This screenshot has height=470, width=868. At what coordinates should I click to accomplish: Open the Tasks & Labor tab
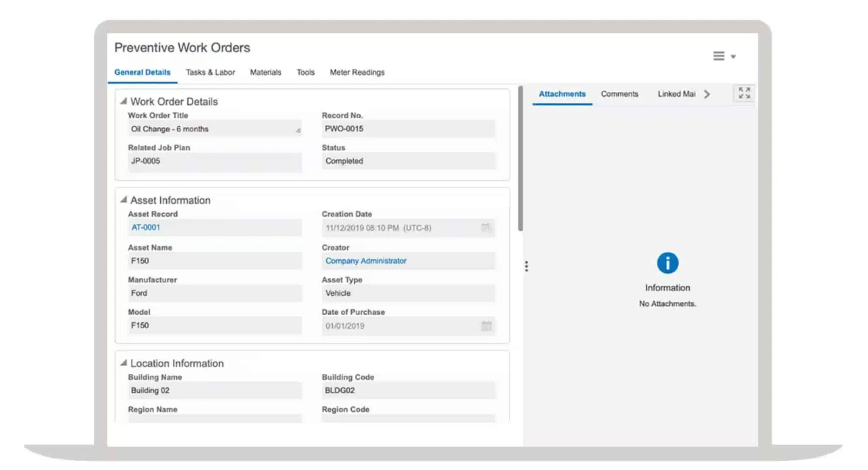coord(210,72)
